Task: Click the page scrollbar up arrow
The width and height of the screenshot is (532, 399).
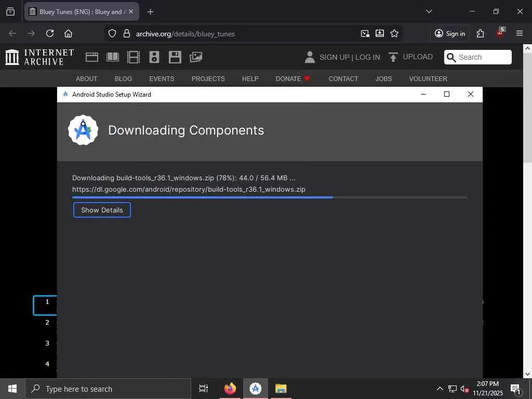Action: (528, 48)
